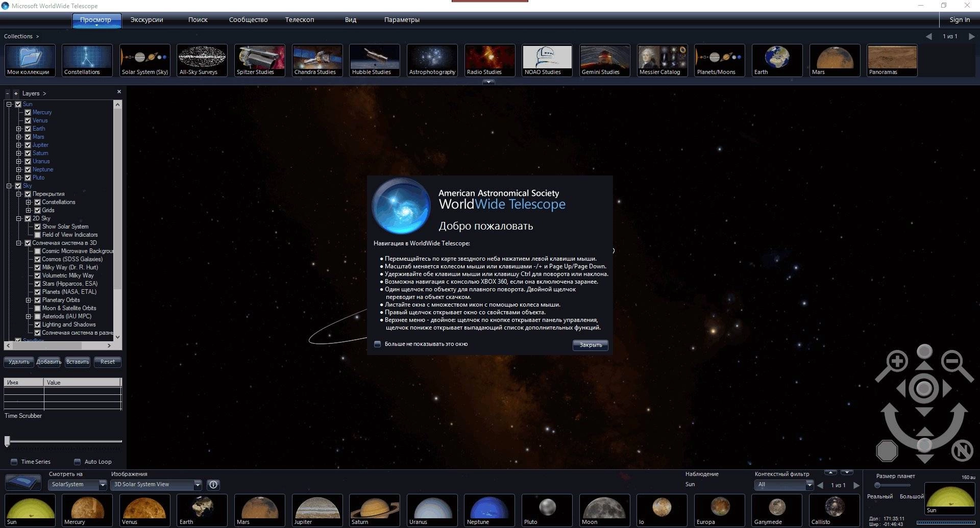Enable the Time Series checkbox
Screen dimensions: 980x528
click(x=14, y=462)
